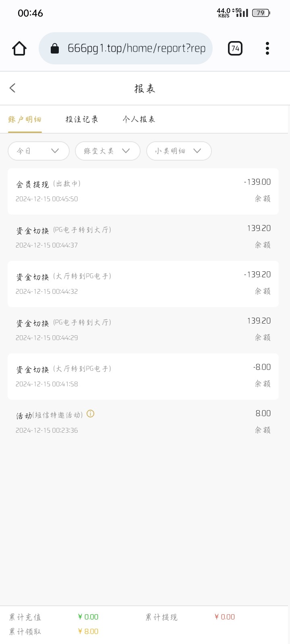The height and width of the screenshot is (644, 290).
Task: Tap the lock icon in address bar
Action: tap(54, 49)
